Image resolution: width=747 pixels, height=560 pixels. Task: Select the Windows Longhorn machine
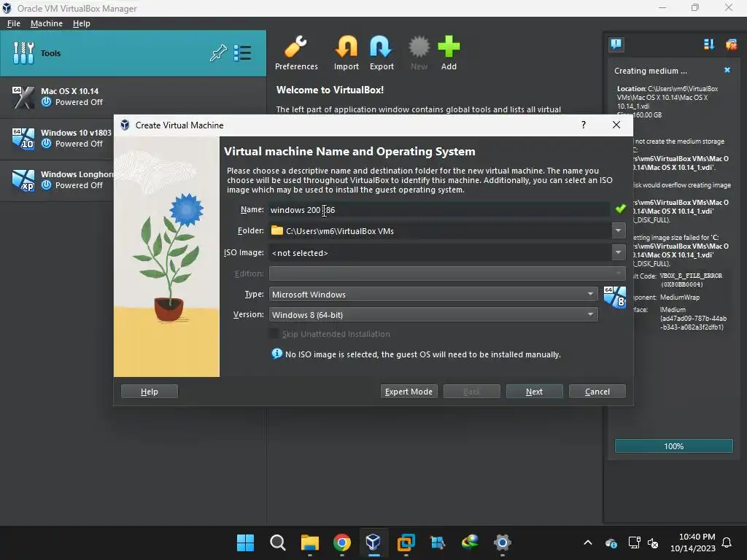(57, 180)
